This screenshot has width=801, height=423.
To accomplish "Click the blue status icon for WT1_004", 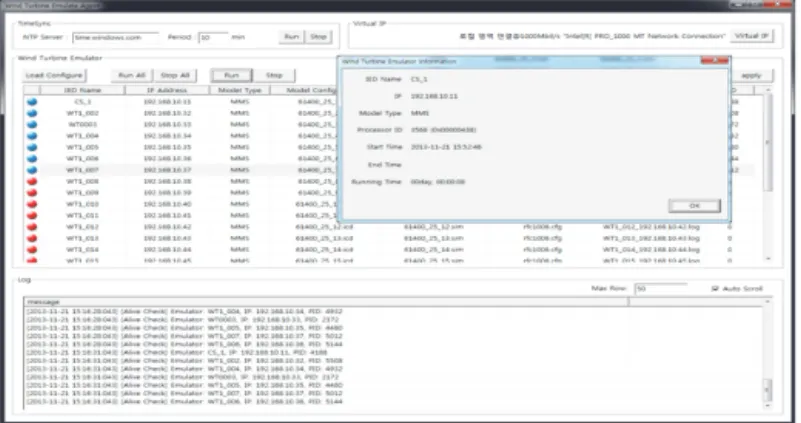I will (x=32, y=136).
